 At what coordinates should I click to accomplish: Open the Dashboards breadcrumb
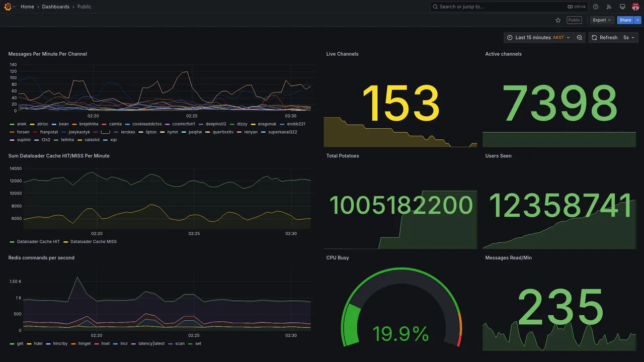[x=56, y=7]
